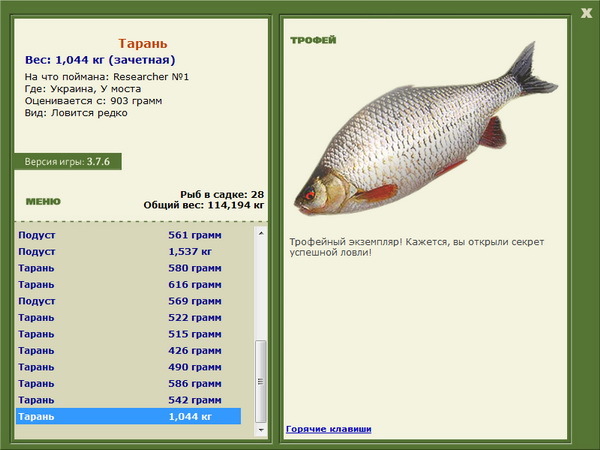Select the Тарань 586 грамм row
The height and width of the screenshot is (450, 600).
(128, 383)
